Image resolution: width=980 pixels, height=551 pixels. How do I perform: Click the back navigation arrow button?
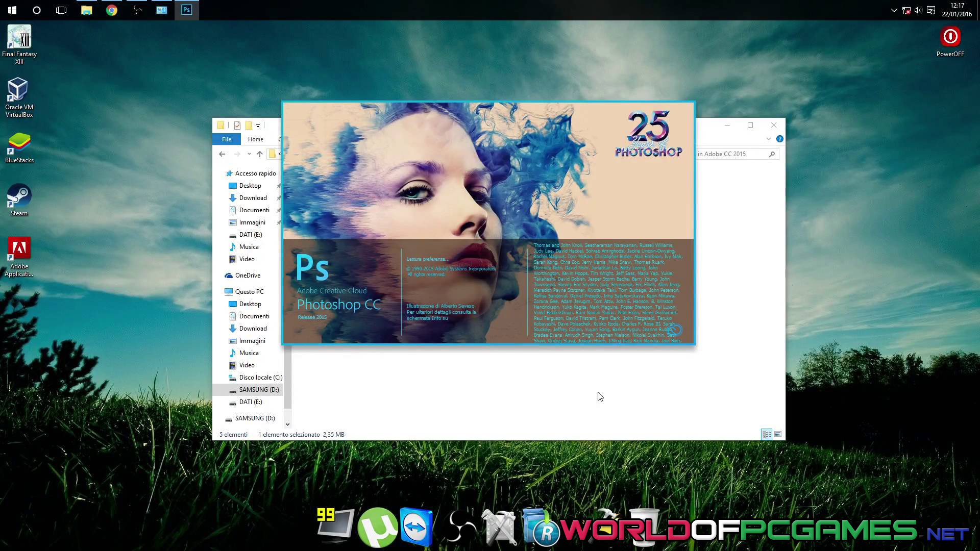coord(222,154)
